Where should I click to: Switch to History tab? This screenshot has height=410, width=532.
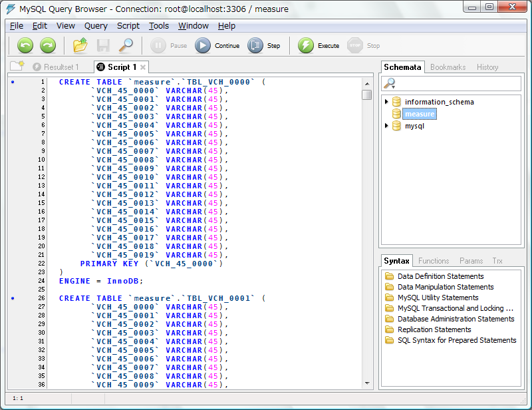click(x=487, y=67)
